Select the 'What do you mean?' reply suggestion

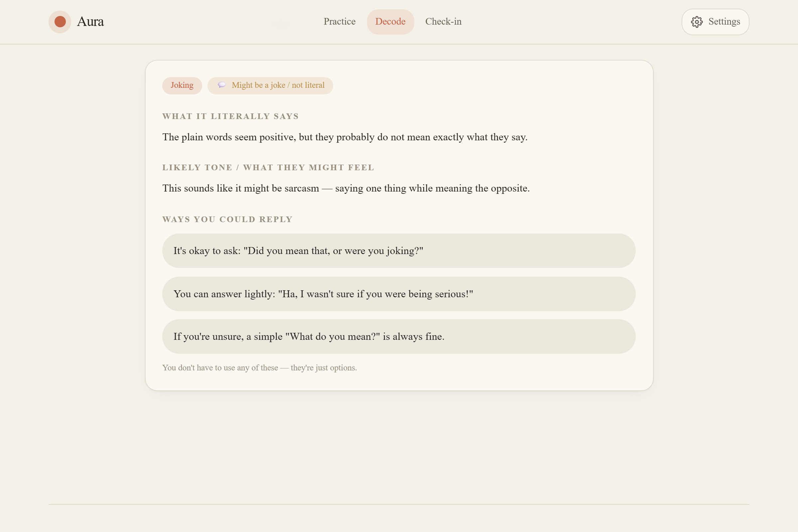[x=399, y=336]
